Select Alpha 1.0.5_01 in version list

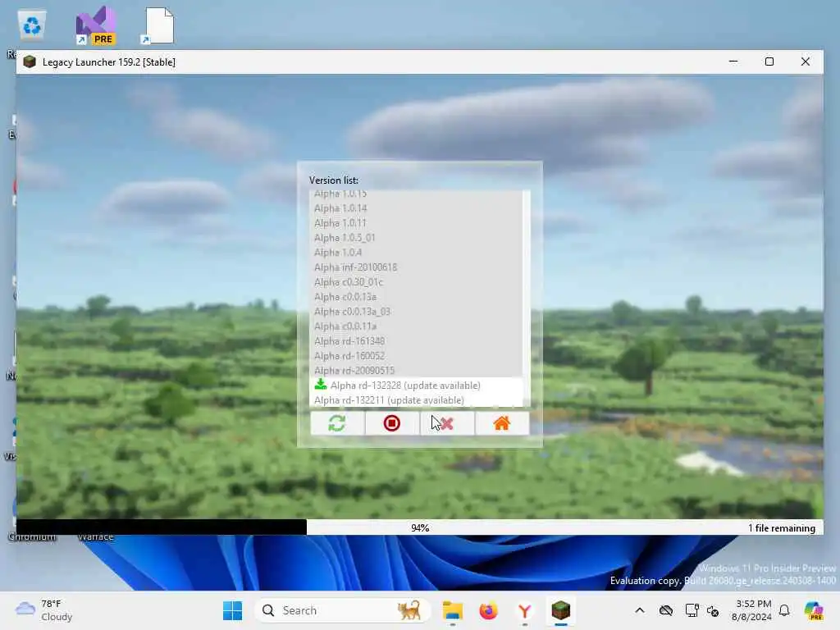[416, 238]
